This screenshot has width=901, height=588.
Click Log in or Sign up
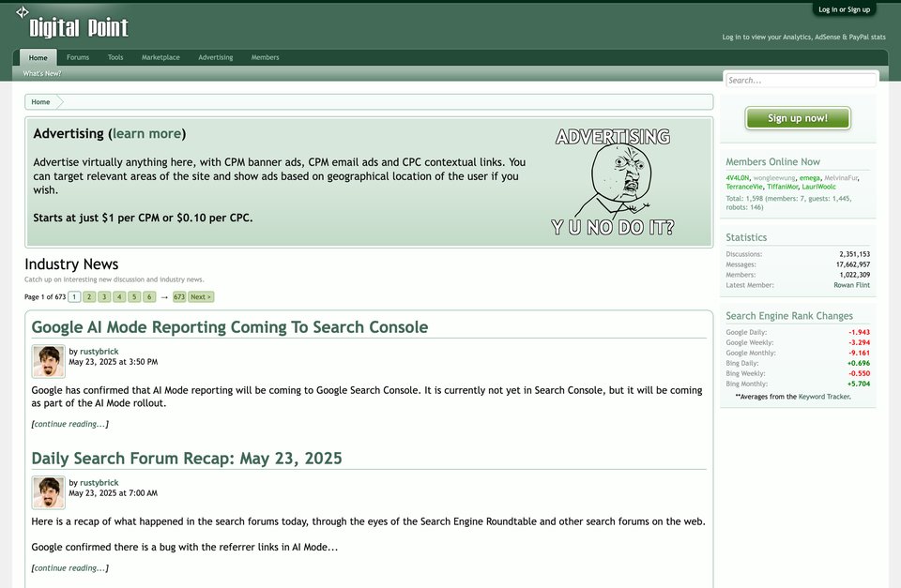coord(844,9)
